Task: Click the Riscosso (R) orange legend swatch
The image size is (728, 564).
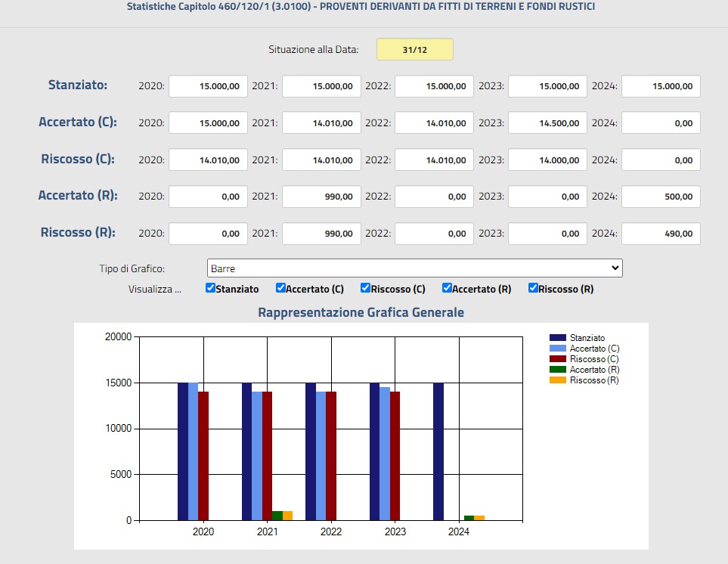Action: [557, 380]
